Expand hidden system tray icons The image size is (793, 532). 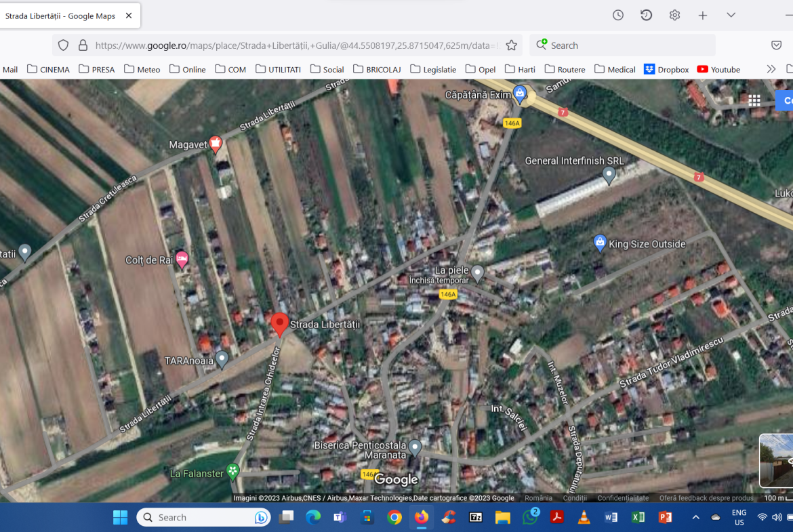tap(695, 518)
